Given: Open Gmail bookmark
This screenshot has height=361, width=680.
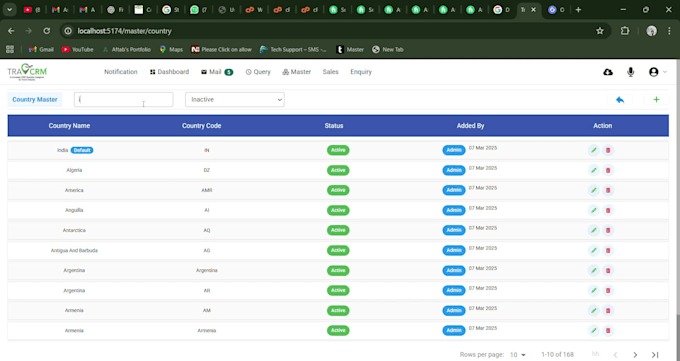Looking at the screenshot, I should pos(41,49).
